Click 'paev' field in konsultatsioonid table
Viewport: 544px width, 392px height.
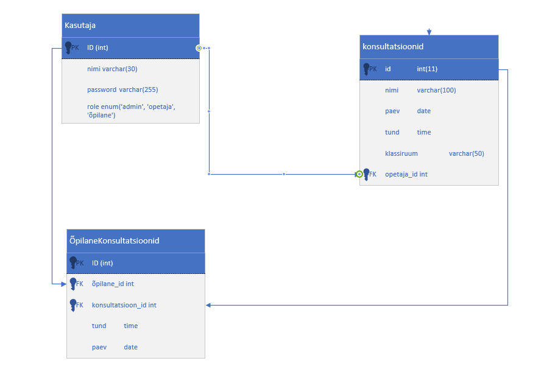click(392, 111)
